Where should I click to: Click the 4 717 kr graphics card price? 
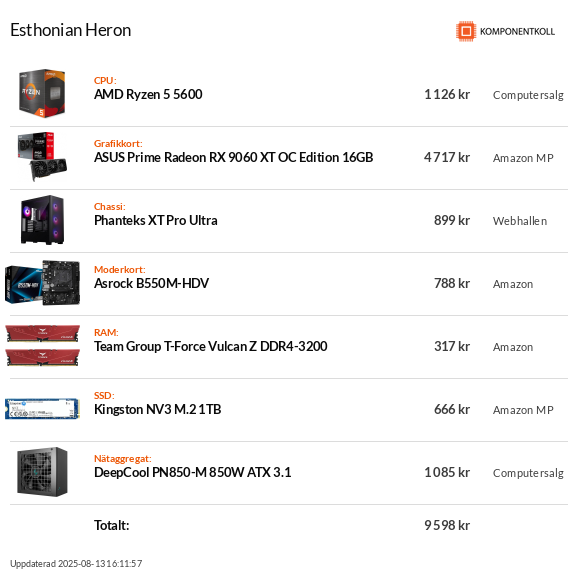click(x=447, y=157)
